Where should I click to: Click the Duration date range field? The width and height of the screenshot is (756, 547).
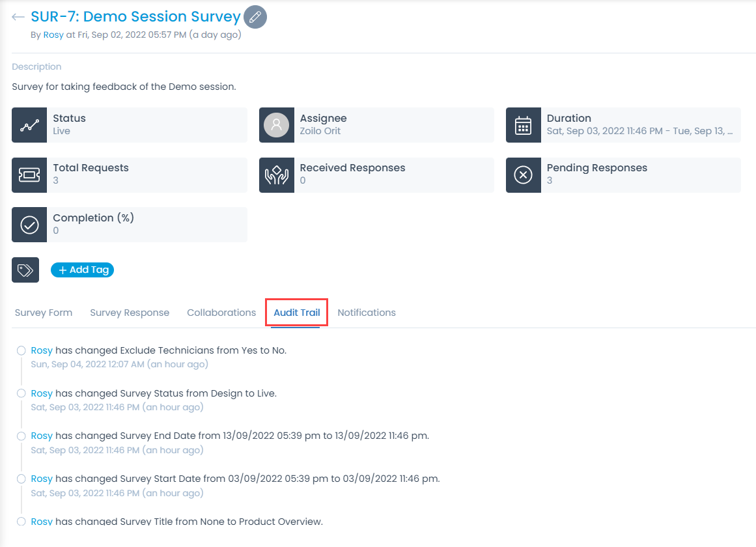pyautogui.click(x=639, y=131)
